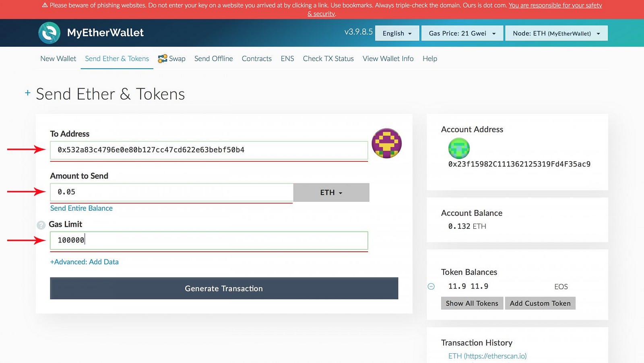Screen dimensions: 644x363
Task: Click the Swap icon in the navigation
Action: [x=163, y=59]
